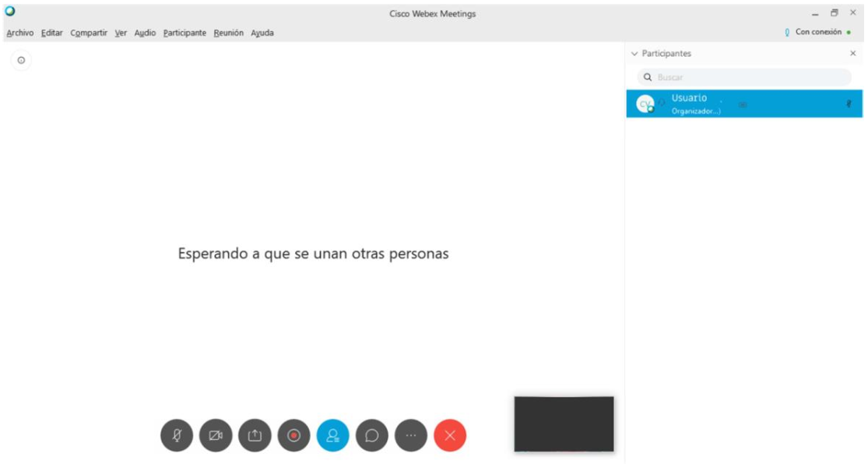Click Con conexión status indicator
This screenshot has height=471, width=868.
817,32
